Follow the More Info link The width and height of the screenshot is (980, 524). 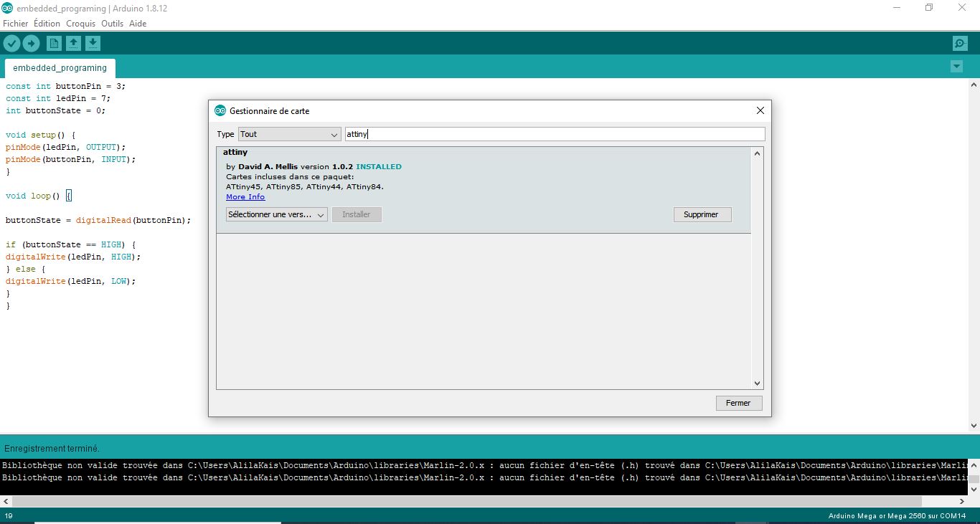click(245, 197)
